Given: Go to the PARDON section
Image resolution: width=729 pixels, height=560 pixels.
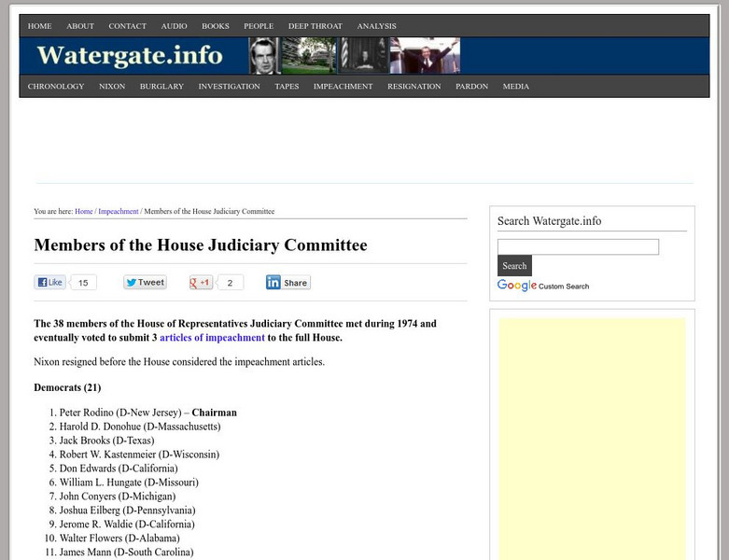Looking at the screenshot, I should [472, 87].
